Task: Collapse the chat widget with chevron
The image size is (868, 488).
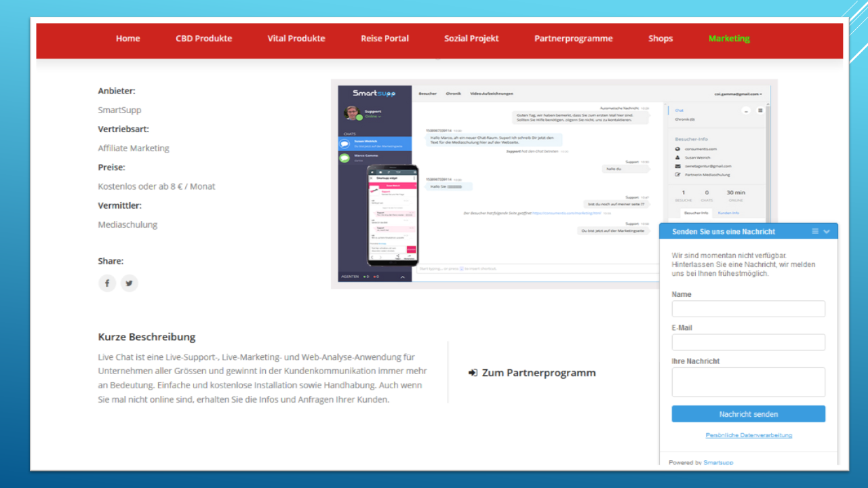Action: click(x=827, y=232)
